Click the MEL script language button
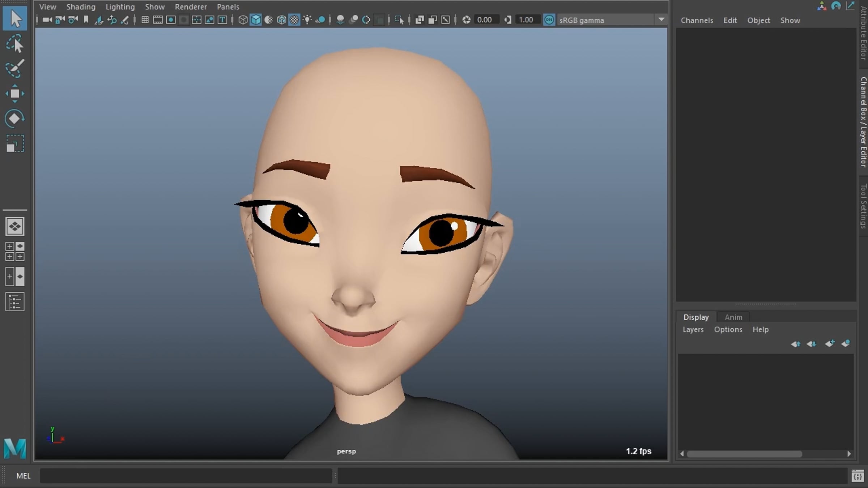Screen dimensions: 868x488 tap(23, 476)
